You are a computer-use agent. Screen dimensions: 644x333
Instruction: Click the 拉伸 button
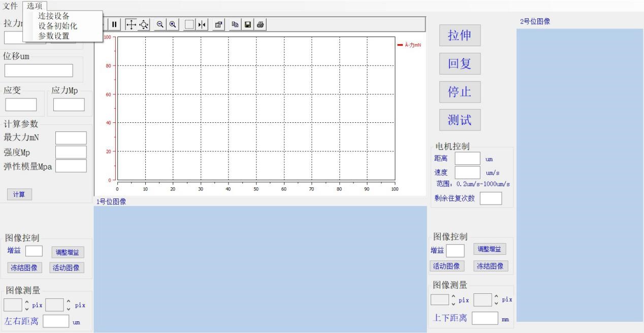pyautogui.click(x=460, y=36)
